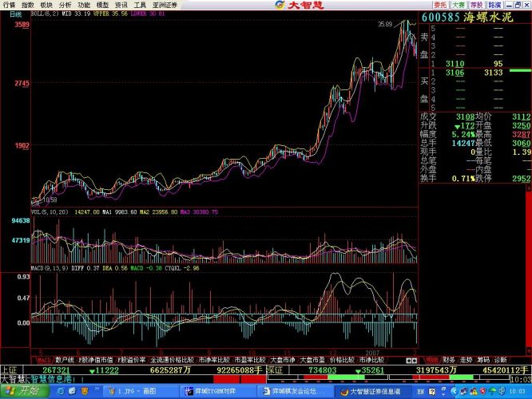The image size is (532, 399).
Task: Click the 上证 index label in status bar
Action: pyautogui.click(x=10, y=370)
